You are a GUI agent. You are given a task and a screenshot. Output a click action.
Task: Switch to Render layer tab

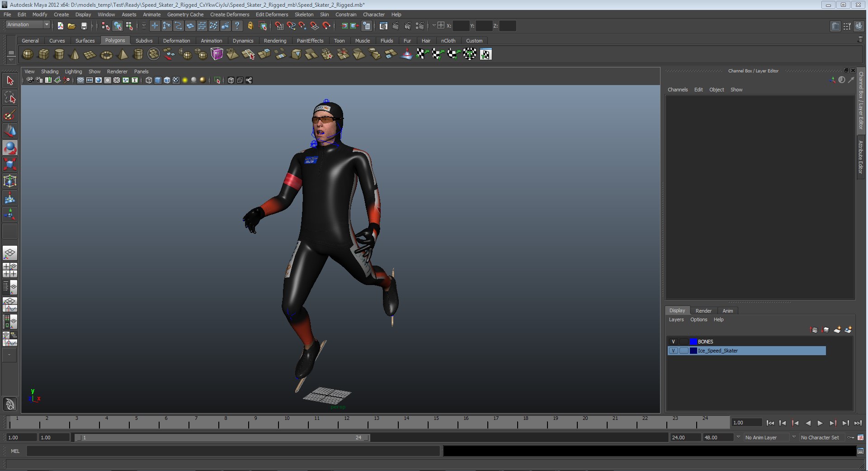(x=703, y=311)
